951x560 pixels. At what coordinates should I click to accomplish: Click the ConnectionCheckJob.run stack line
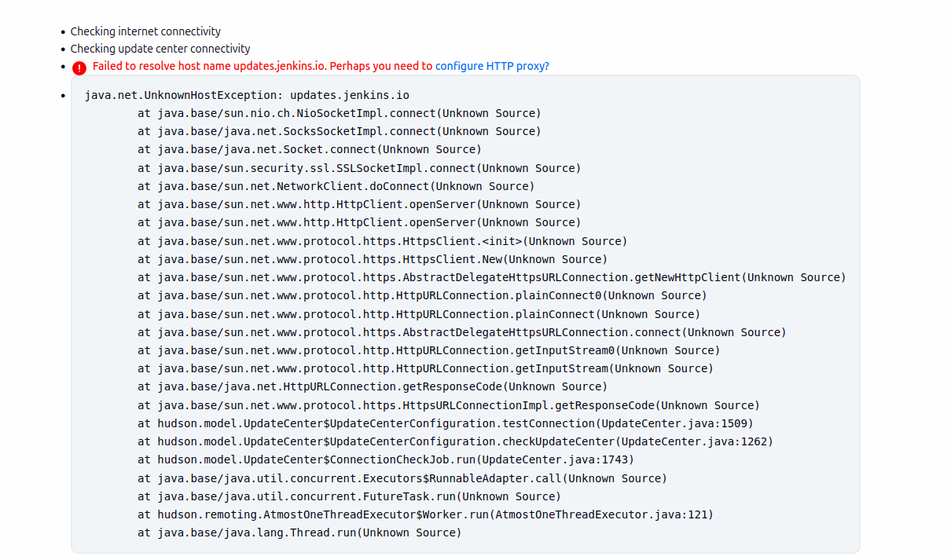click(x=386, y=459)
